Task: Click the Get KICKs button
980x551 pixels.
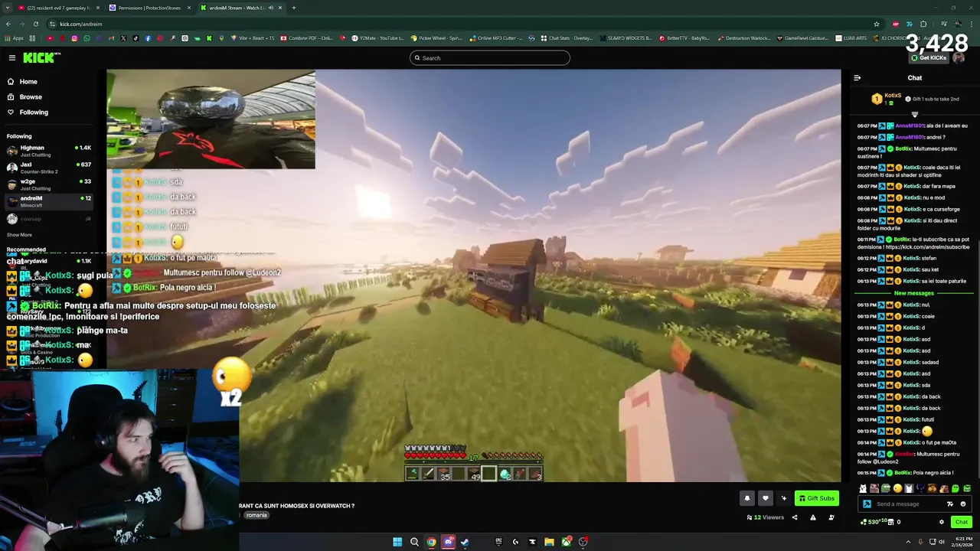Action: [x=928, y=58]
